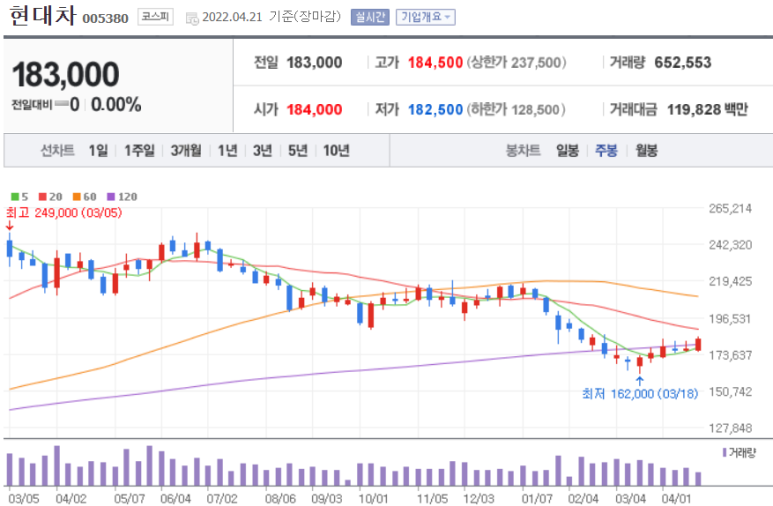The height and width of the screenshot is (506, 773).
Task: Choose the 1년 line chart period
Action: (227, 151)
